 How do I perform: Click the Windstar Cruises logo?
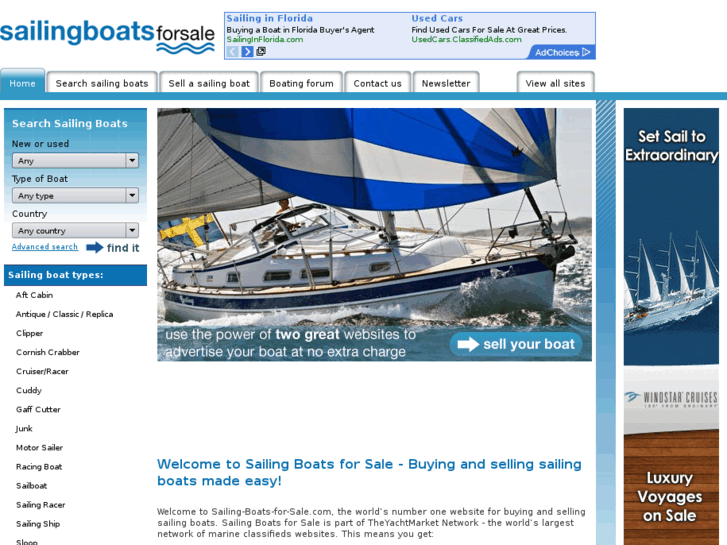(671, 398)
